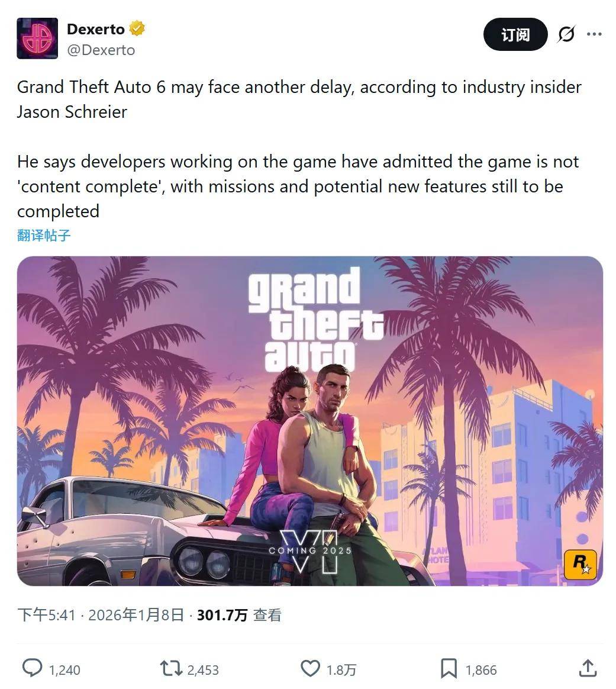Click the 1.8万 likes count
This screenshot has width=616, height=689.
point(341,670)
